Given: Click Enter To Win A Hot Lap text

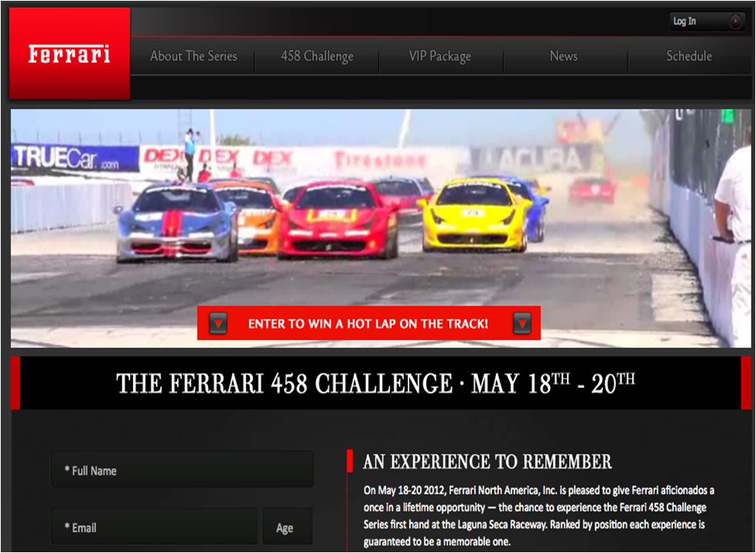Looking at the screenshot, I should pos(368,324).
